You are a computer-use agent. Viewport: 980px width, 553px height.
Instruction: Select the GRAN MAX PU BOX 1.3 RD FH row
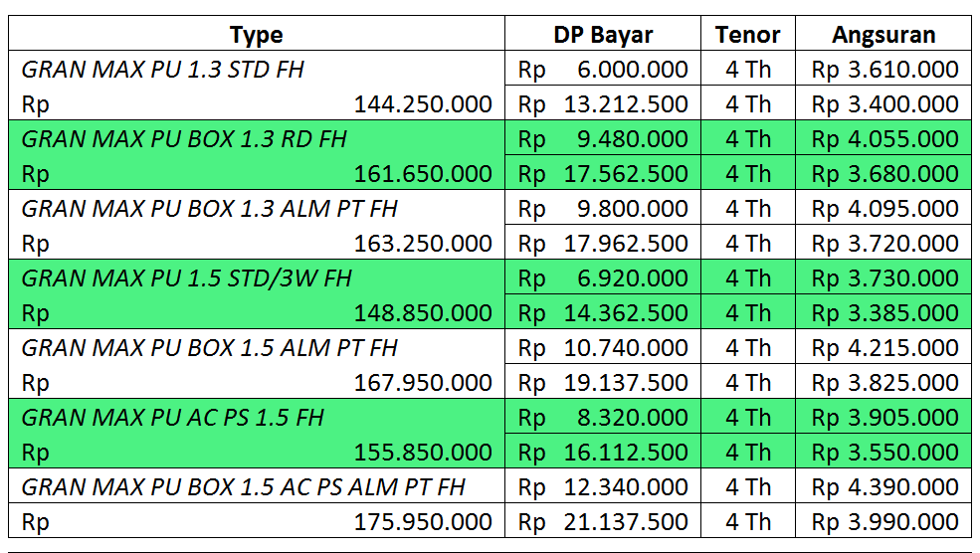pos(184,139)
